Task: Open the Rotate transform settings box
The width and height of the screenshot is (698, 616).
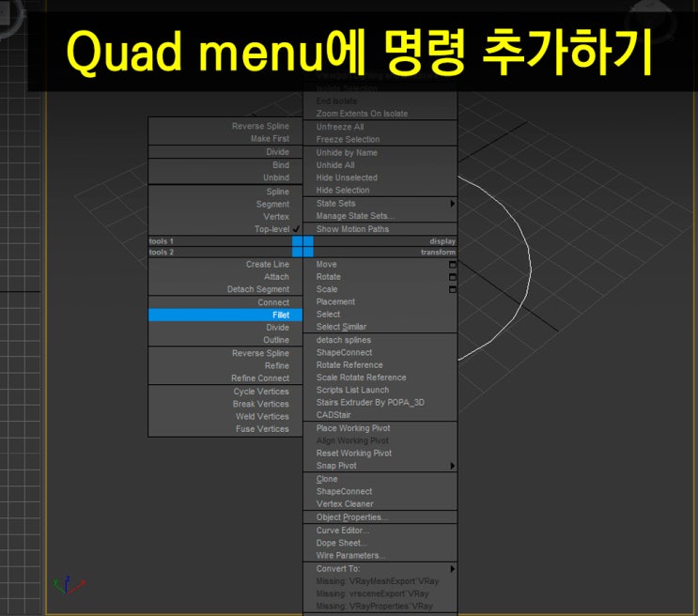Action: click(452, 277)
